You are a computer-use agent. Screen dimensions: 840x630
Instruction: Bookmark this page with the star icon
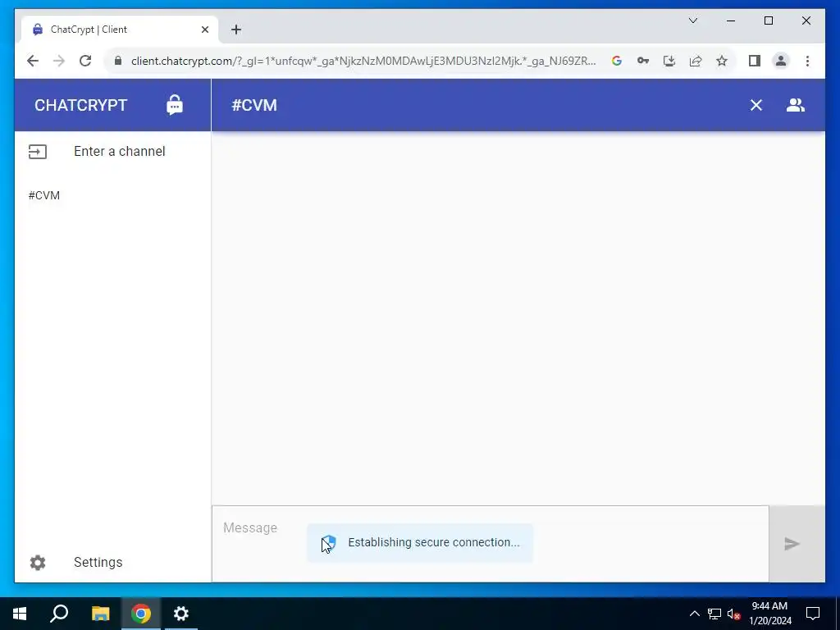(x=722, y=61)
